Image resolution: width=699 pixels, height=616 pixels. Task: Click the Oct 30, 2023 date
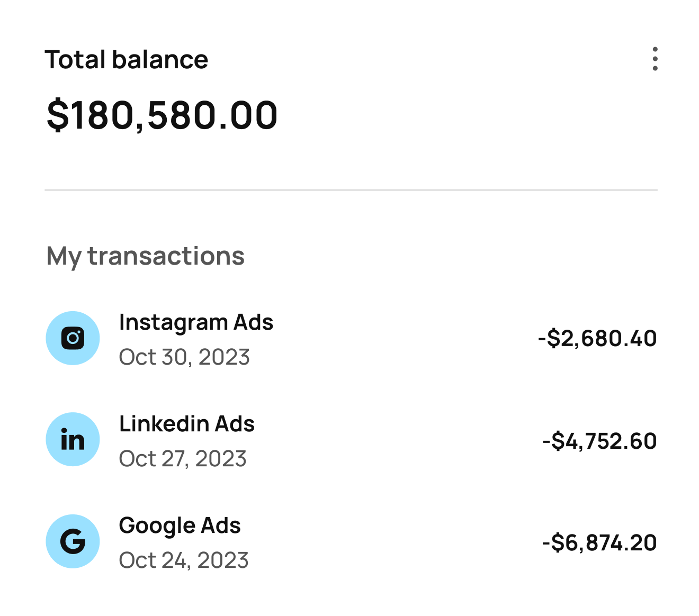pos(184,357)
